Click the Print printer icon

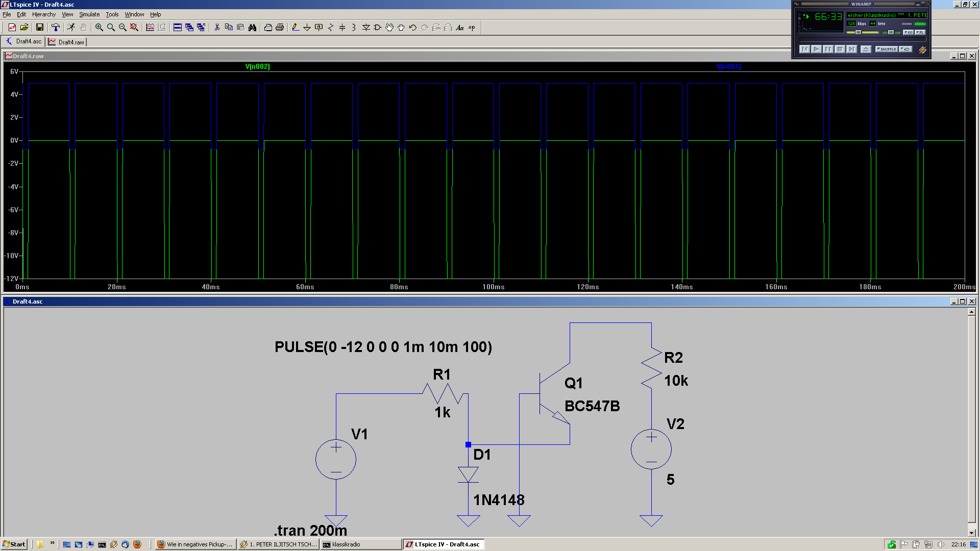tap(280, 28)
